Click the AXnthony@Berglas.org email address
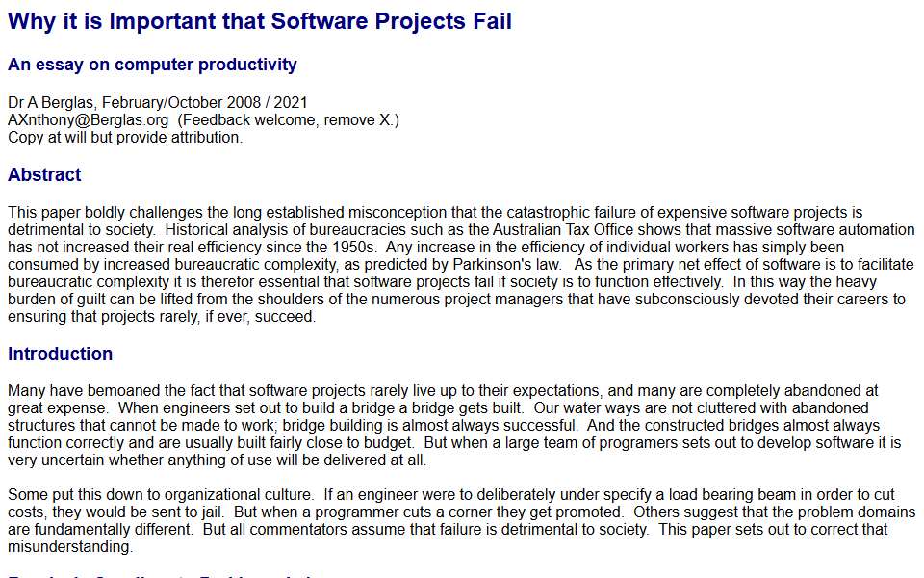The height and width of the screenshot is (578, 924). pos(89,119)
